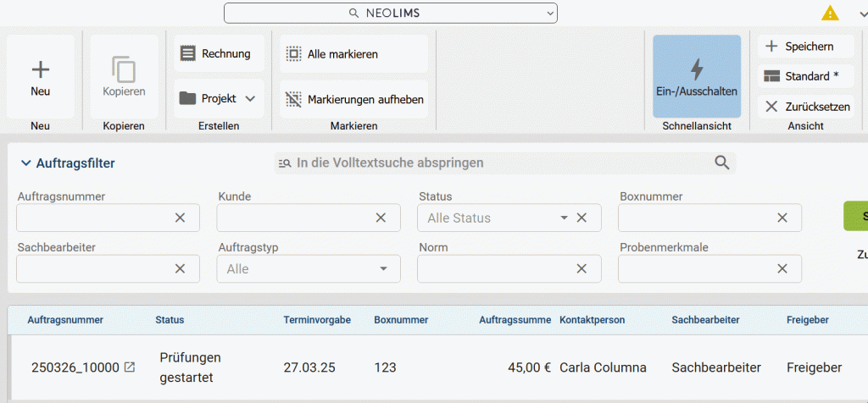This screenshot has width=868, height=403.
Task: Toggle the Schnellansicht Ein-/Ausschalten button
Action: [697, 76]
